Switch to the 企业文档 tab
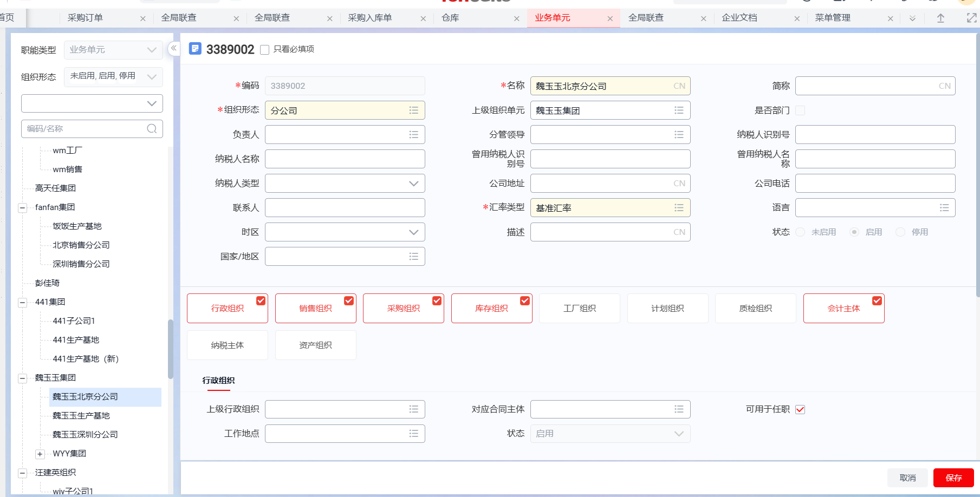Viewport: 980px width, 497px height. 740,17
